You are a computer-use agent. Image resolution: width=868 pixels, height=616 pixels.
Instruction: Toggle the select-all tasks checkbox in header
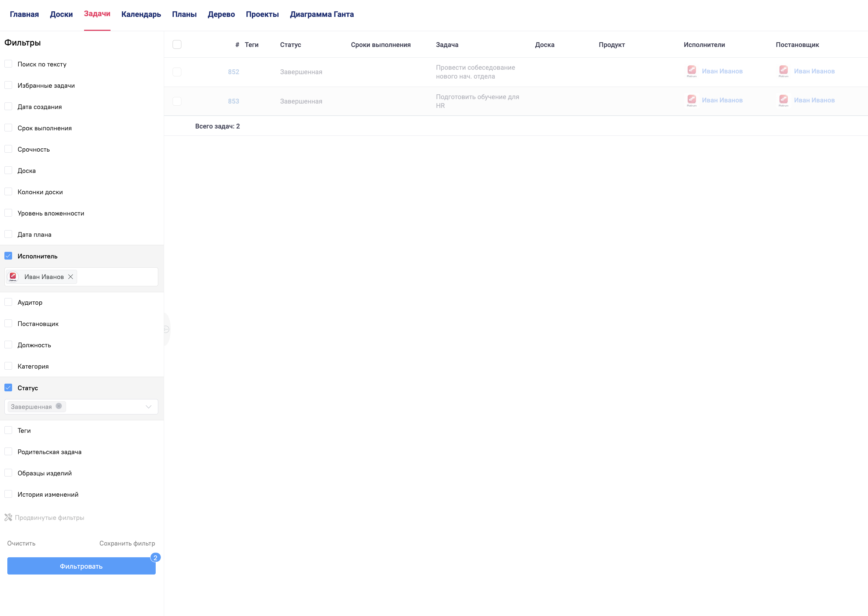[177, 44]
